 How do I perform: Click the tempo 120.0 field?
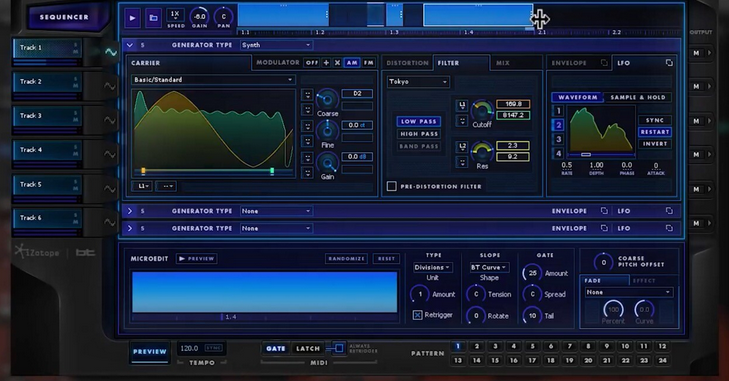coord(190,348)
